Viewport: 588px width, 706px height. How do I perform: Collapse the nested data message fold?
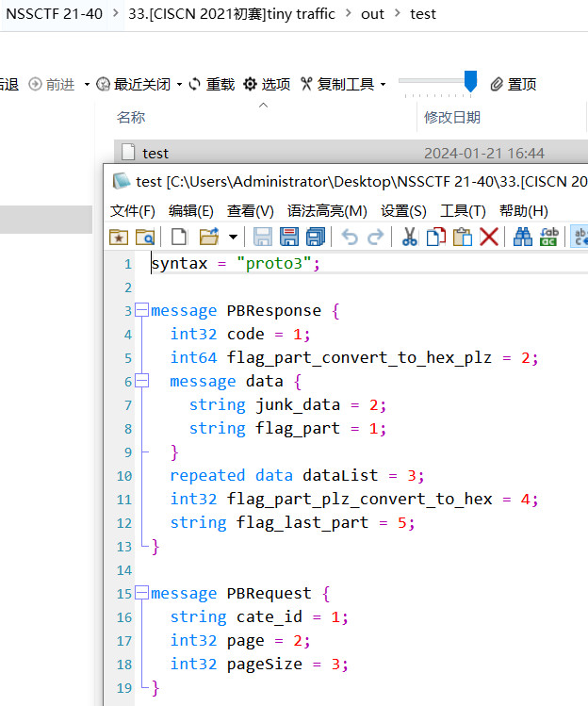click(142, 381)
